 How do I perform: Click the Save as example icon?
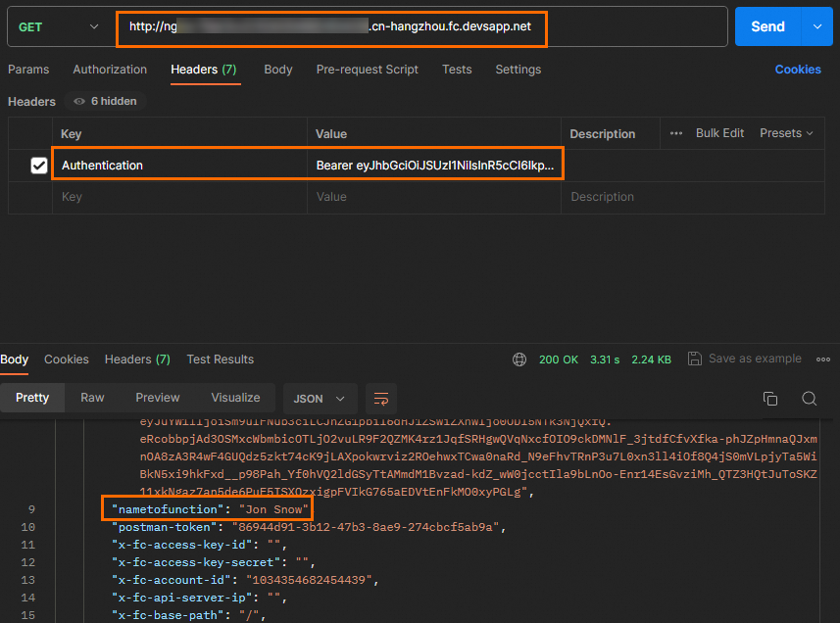(695, 359)
